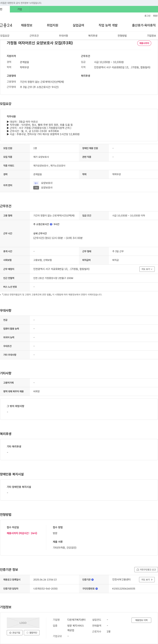This screenshot has height=644, width=158.
Task: Click the 구인인증번호 help icon
Action: pos(97,588)
